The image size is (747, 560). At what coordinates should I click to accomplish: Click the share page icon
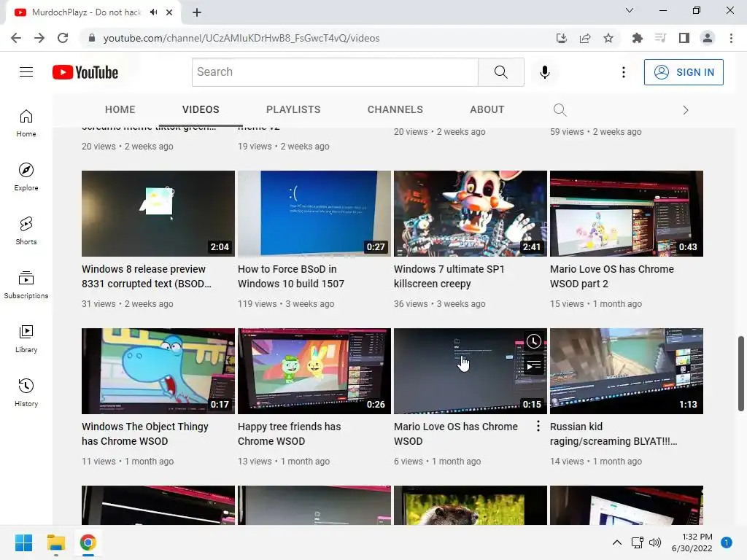click(585, 38)
